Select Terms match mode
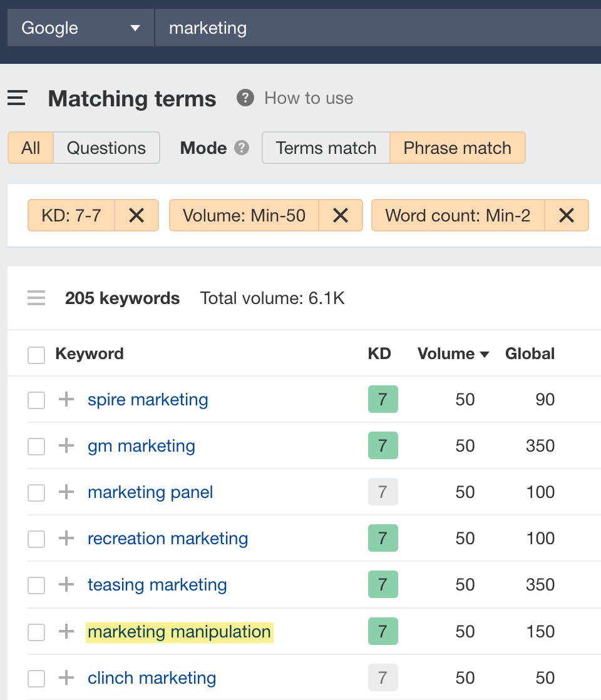This screenshot has height=700, width=601. (326, 148)
